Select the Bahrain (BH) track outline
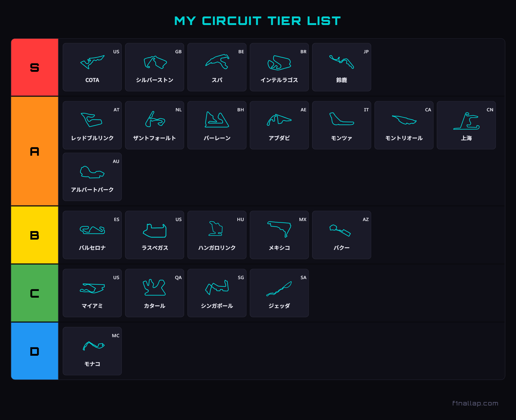The width and height of the screenshot is (516, 420). pyautogui.click(x=217, y=120)
